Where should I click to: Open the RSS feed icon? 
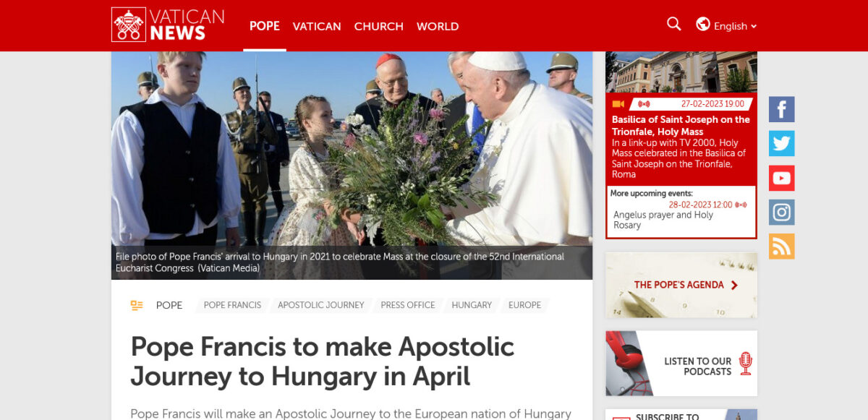pos(782,247)
